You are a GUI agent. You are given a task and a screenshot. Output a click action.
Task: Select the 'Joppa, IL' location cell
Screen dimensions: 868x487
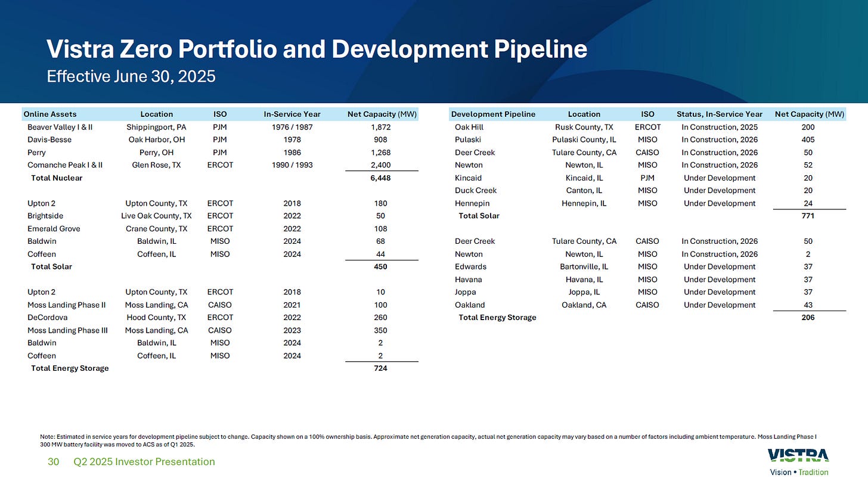[x=584, y=292]
